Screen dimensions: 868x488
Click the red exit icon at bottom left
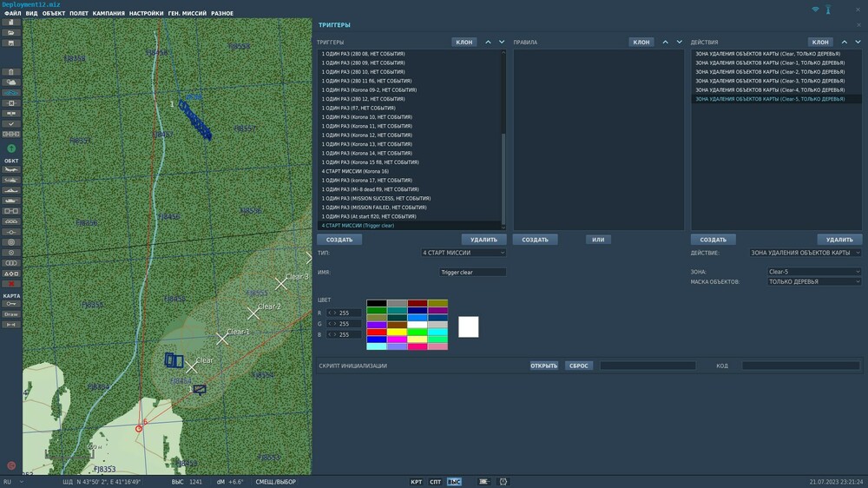pyautogui.click(x=11, y=465)
